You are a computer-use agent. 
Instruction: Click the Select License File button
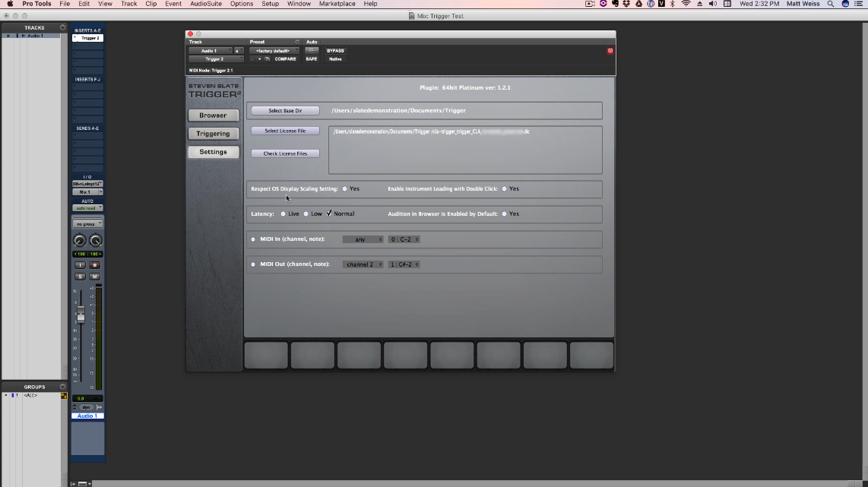point(285,131)
